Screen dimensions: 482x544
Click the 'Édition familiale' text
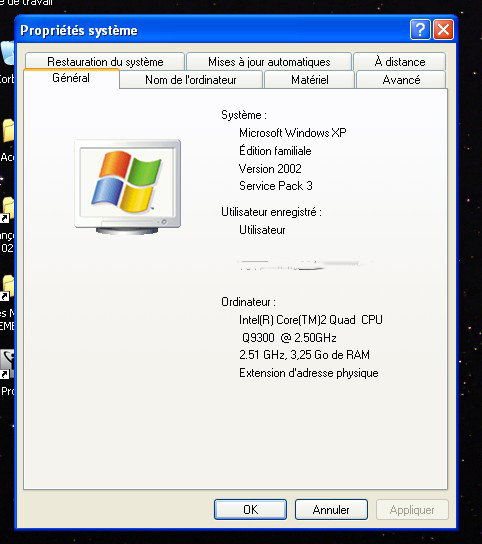coord(275,151)
